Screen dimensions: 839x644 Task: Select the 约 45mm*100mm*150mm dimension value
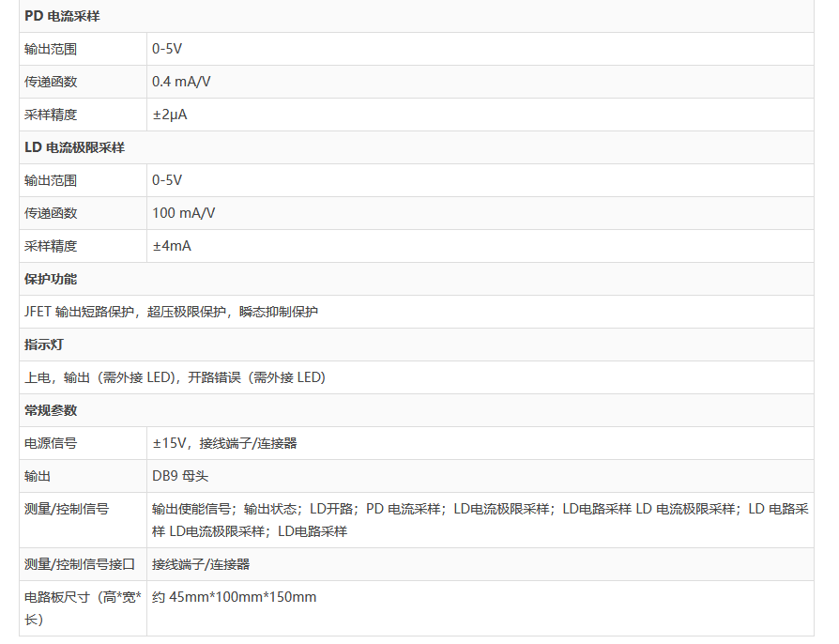(234, 597)
